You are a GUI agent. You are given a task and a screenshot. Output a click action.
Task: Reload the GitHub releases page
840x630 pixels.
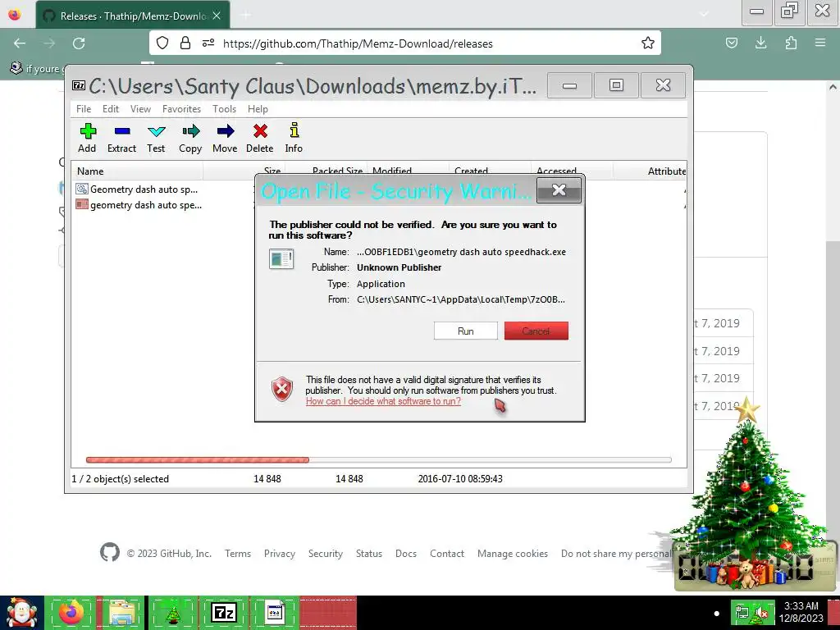click(79, 43)
